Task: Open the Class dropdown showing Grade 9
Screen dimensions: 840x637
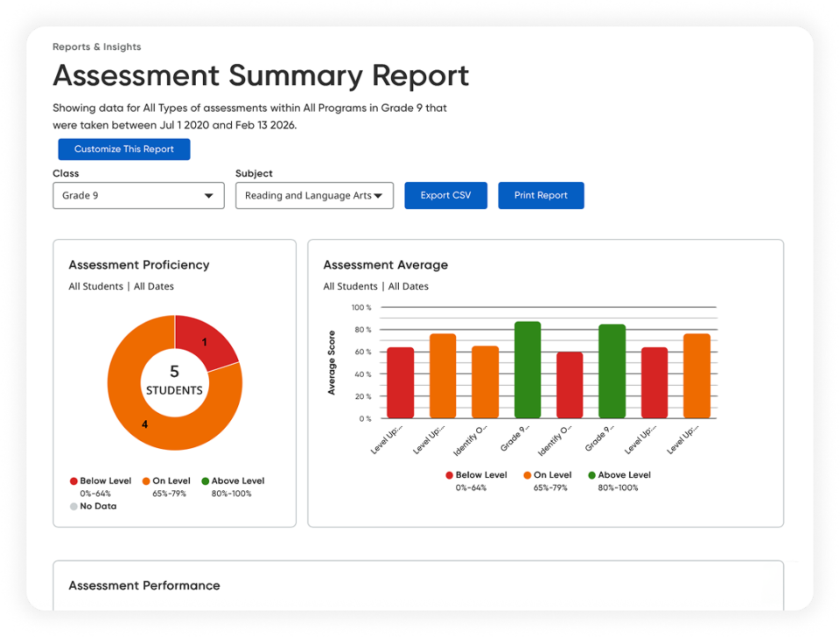Action: coord(137,195)
